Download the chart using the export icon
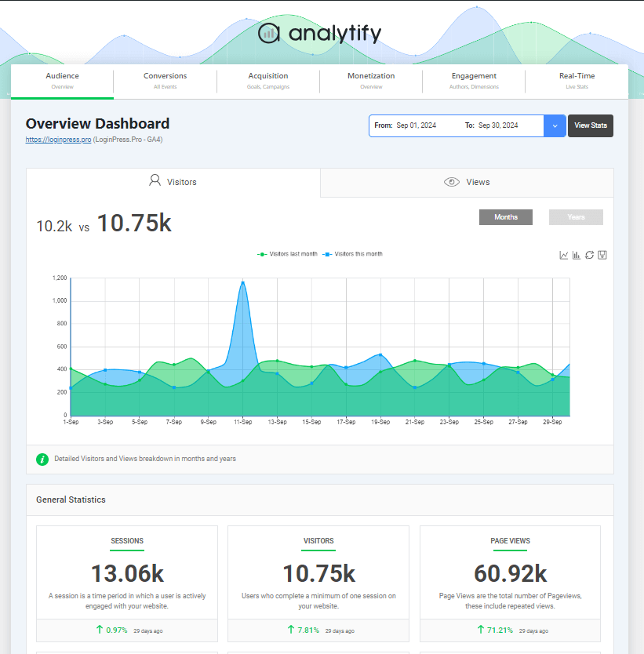Image resolution: width=644 pixels, height=654 pixels. (x=602, y=254)
